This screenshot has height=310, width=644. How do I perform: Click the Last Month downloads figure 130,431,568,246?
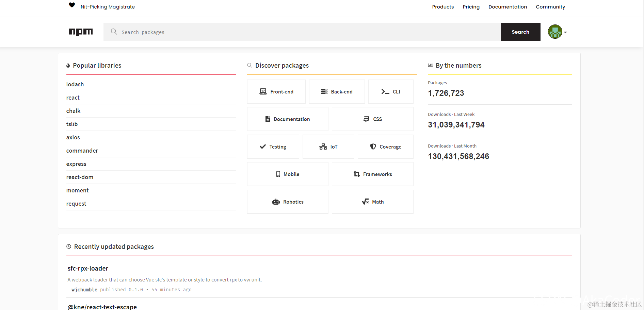coord(458,156)
